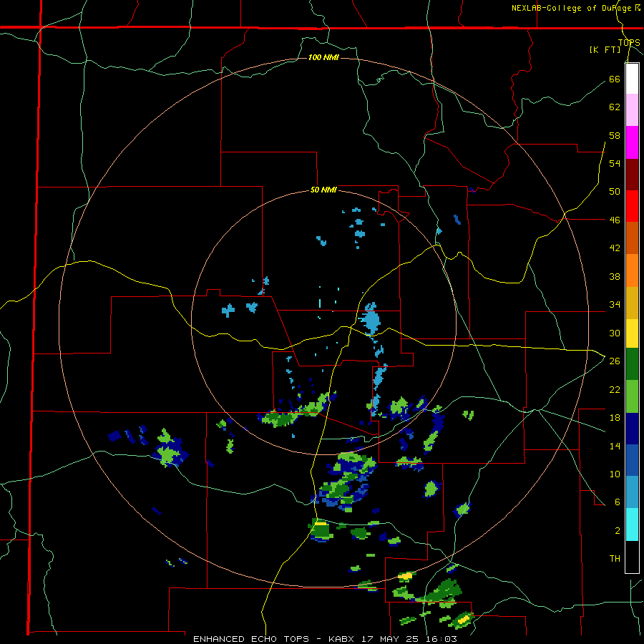This screenshot has height=644, width=644.
Task: Click the TH threshold label on legend
Action: [615, 558]
